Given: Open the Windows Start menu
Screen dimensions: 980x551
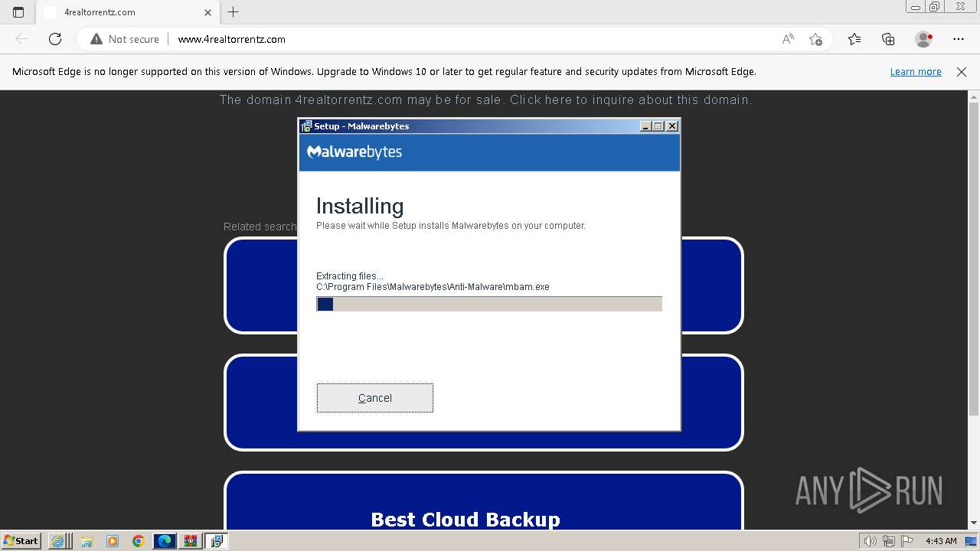Looking at the screenshot, I should [x=21, y=541].
